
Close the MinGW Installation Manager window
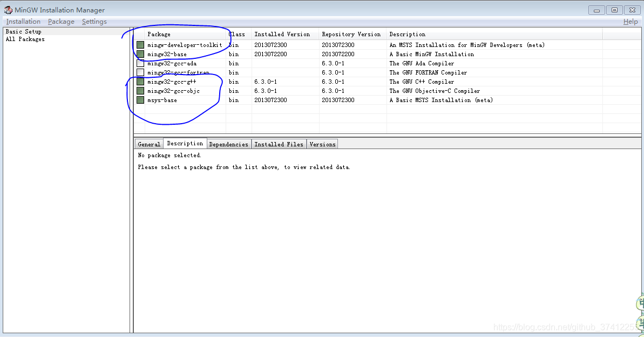(633, 10)
